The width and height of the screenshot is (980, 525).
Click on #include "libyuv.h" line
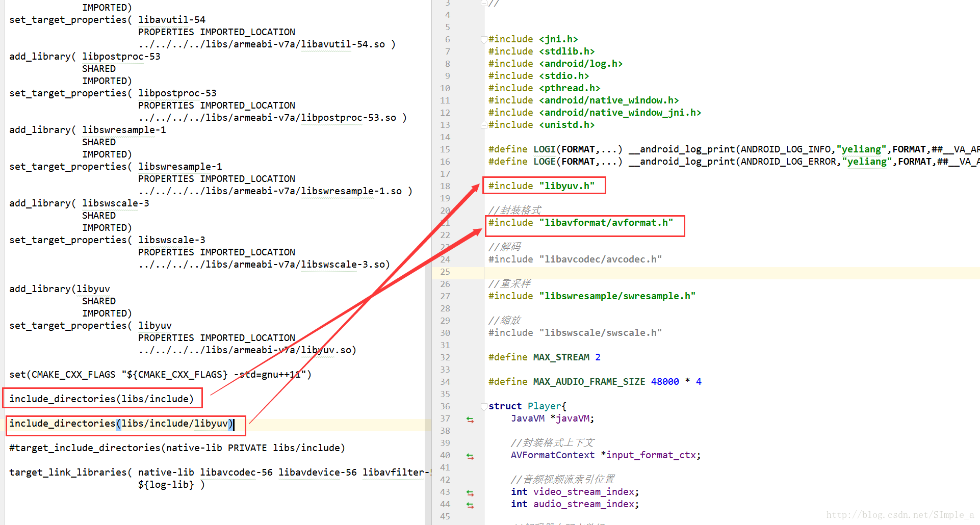(x=541, y=186)
